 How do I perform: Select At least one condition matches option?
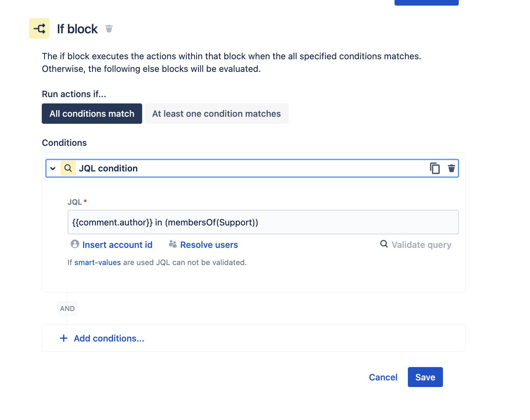pos(217,114)
